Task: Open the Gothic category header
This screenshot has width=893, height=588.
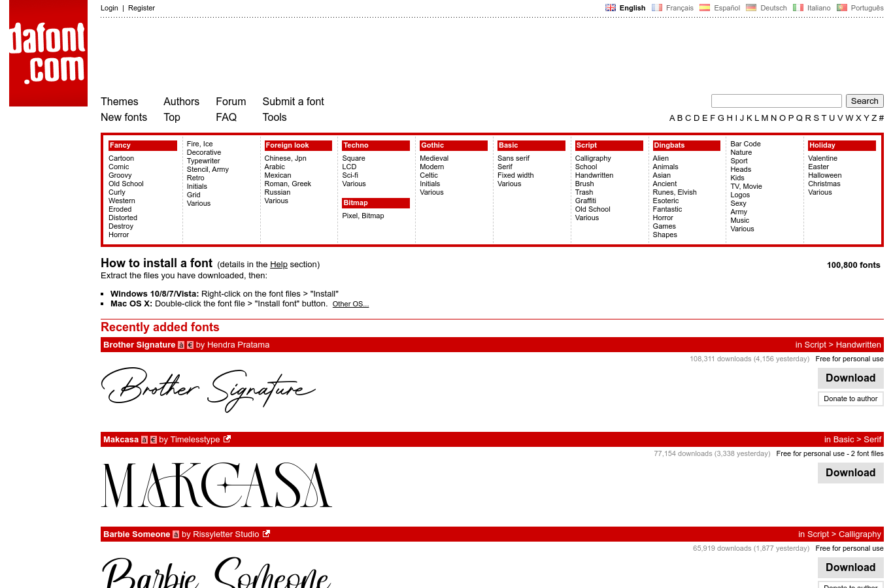Action: pos(454,146)
